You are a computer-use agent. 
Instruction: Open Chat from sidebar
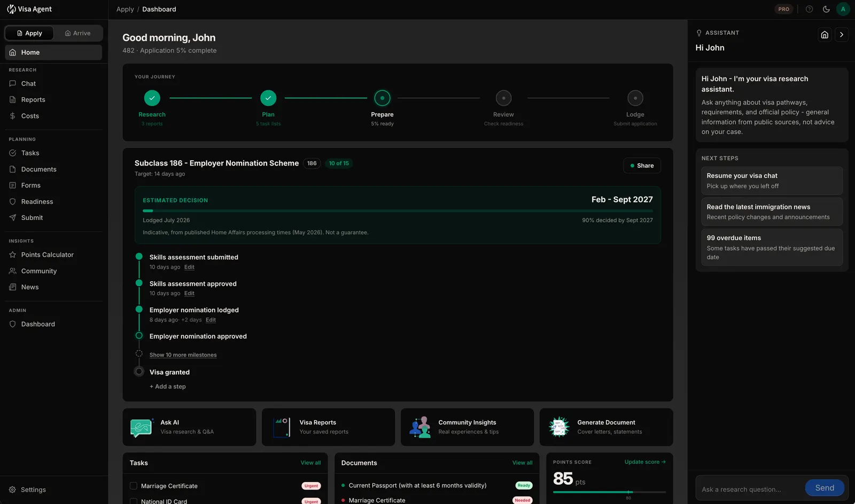click(53, 84)
